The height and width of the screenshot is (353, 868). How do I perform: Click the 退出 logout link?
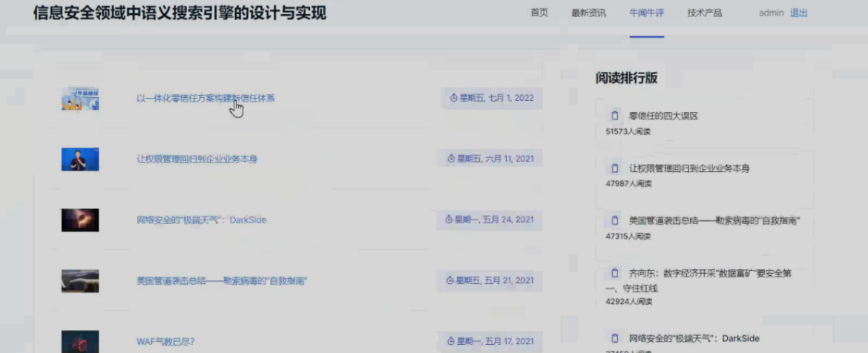799,13
